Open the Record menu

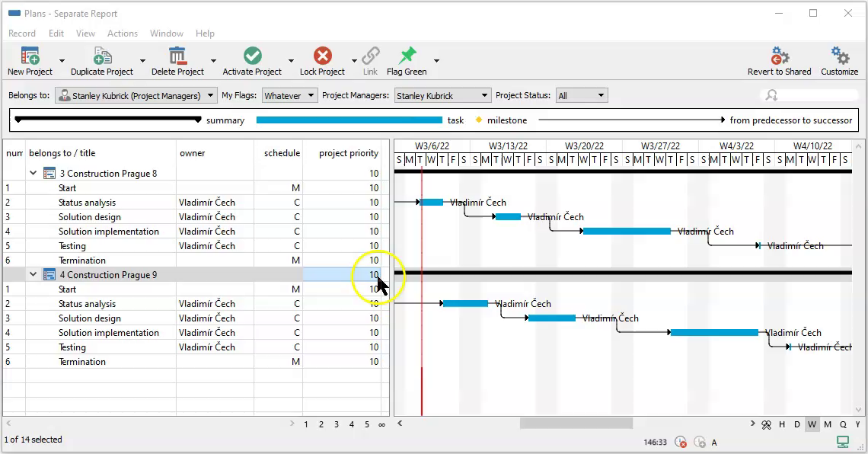click(x=22, y=34)
